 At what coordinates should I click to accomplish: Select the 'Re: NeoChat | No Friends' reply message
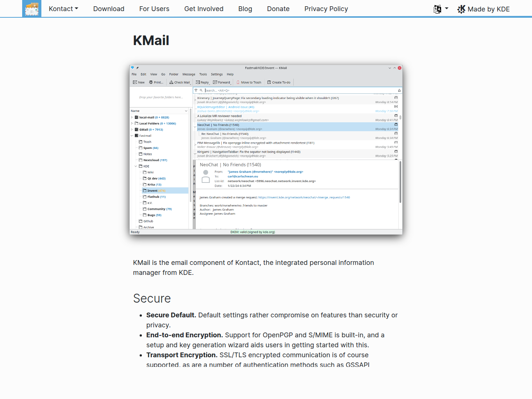pos(299,136)
